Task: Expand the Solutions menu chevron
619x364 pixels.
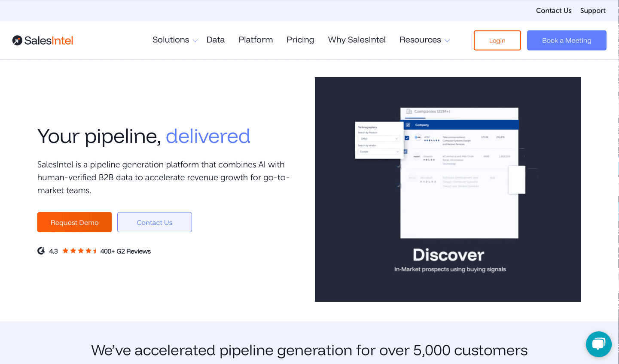Action: click(195, 41)
